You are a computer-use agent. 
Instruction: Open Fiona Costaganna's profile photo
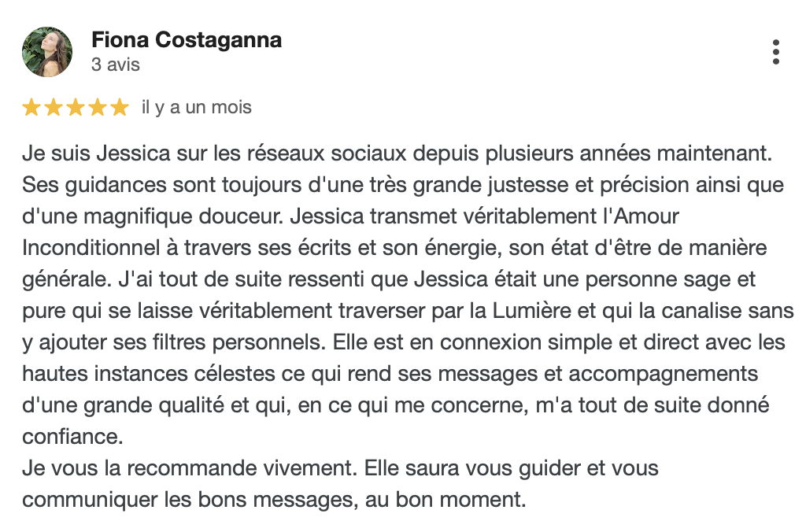[47, 52]
